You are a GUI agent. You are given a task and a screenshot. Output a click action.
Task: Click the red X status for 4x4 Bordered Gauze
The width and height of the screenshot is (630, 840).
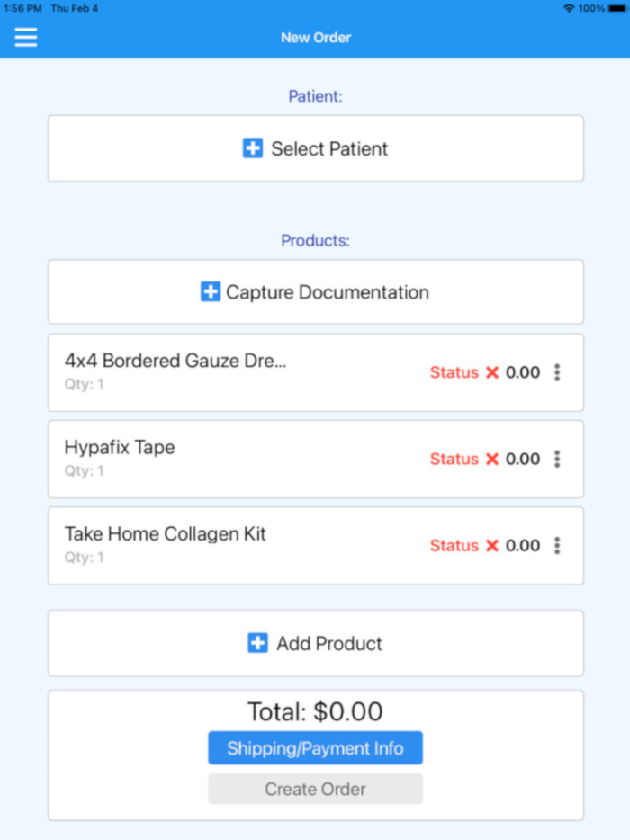pos(493,372)
